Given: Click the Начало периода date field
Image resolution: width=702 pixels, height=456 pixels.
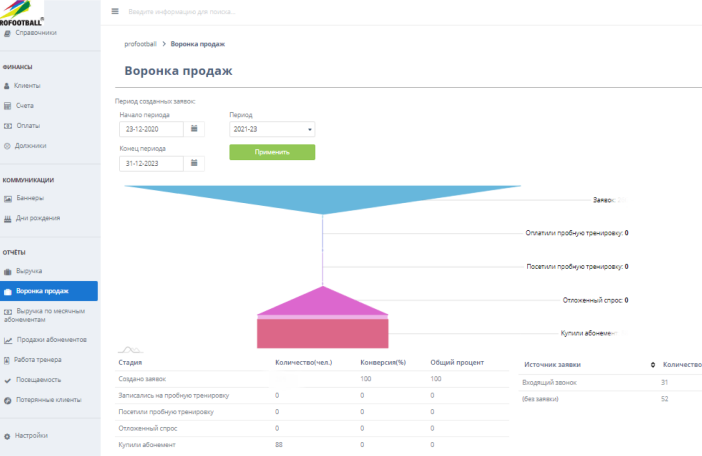Looking at the screenshot, I should click(x=151, y=129).
